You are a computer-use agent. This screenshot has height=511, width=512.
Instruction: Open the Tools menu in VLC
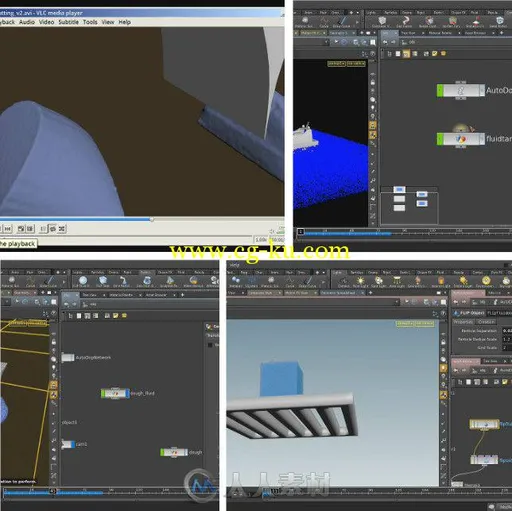(x=90, y=22)
